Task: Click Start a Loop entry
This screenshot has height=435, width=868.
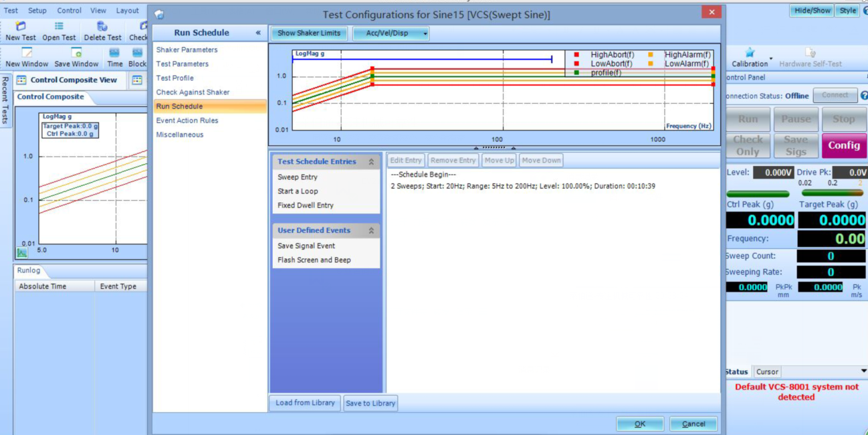Action: (298, 191)
